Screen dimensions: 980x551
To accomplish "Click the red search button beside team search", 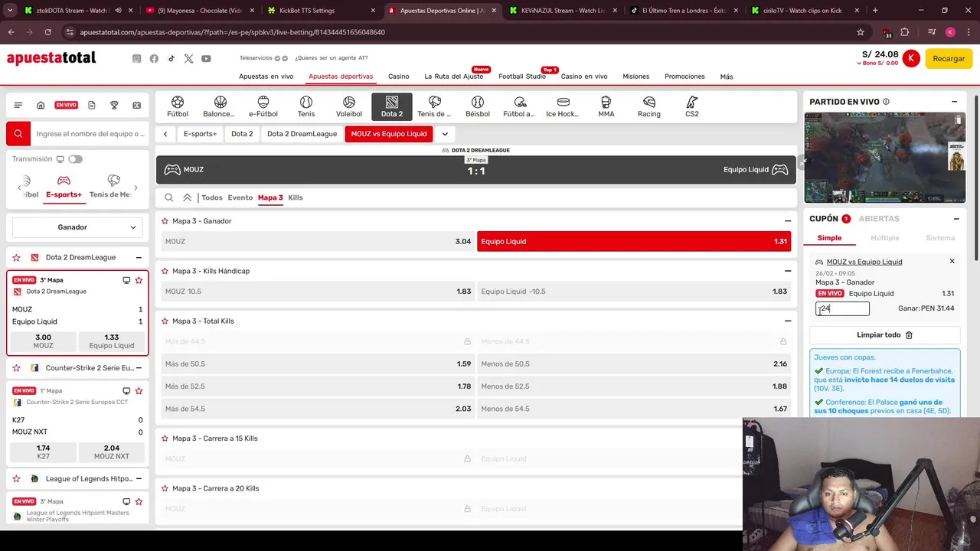I will point(18,133).
